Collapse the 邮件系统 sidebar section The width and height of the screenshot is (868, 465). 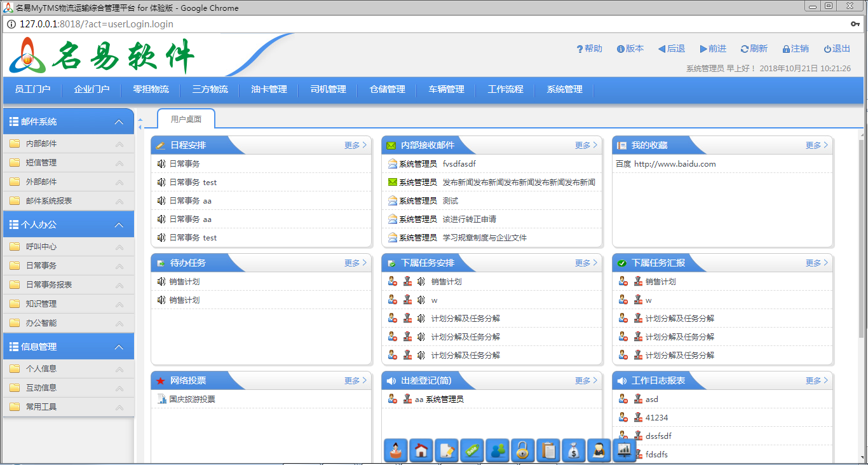(119, 121)
